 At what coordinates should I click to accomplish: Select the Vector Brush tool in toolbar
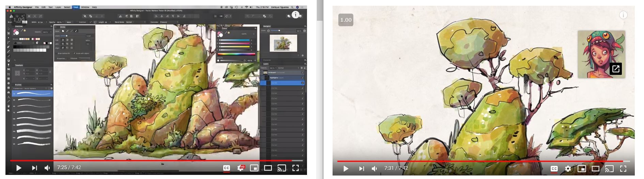coord(9,56)
